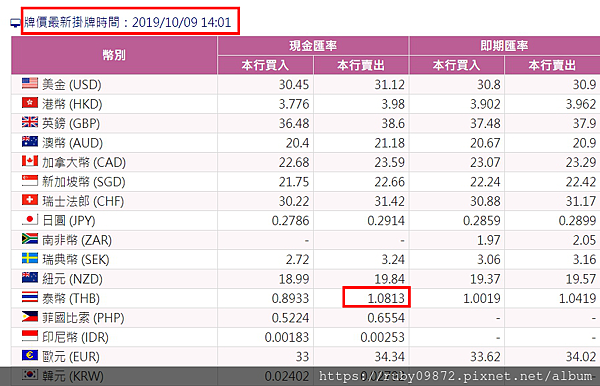Click the Euro flag icon for EUR

click(x=30, y=355)
